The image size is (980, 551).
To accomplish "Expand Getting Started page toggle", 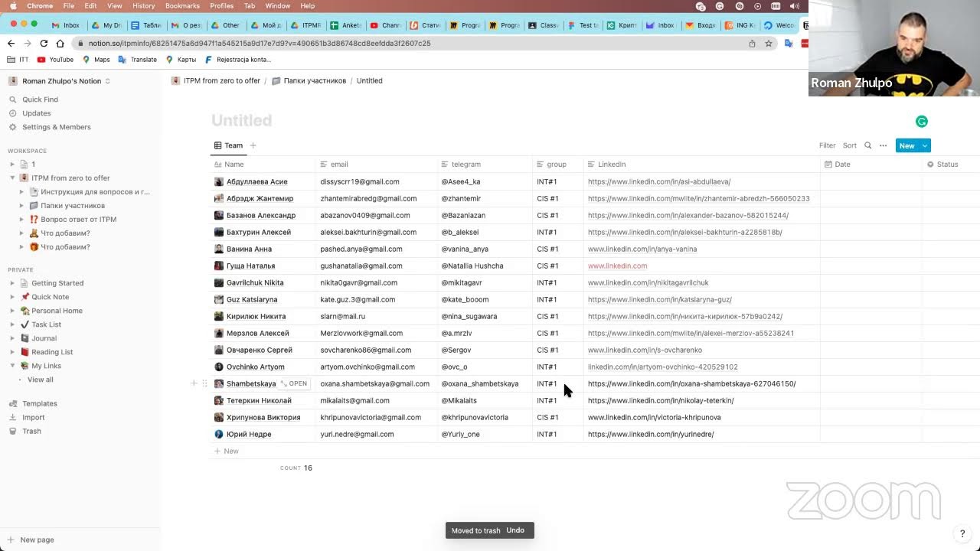I will [12, 283].
